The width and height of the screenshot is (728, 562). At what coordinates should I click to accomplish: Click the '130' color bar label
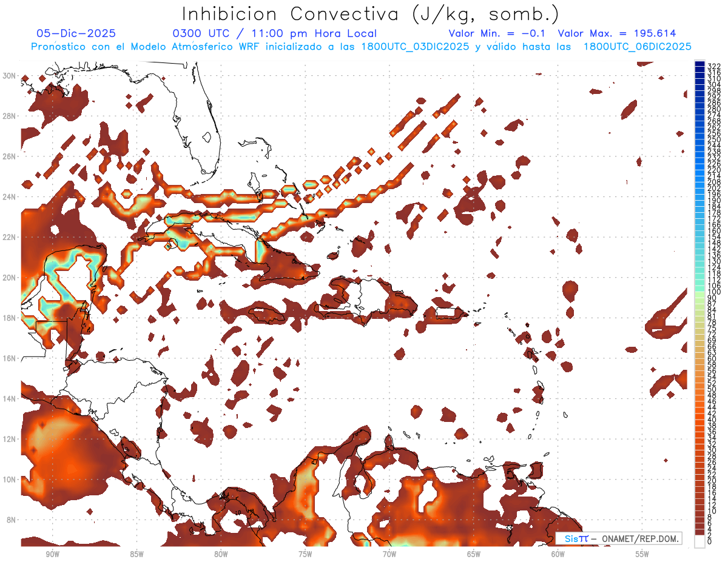714,261
